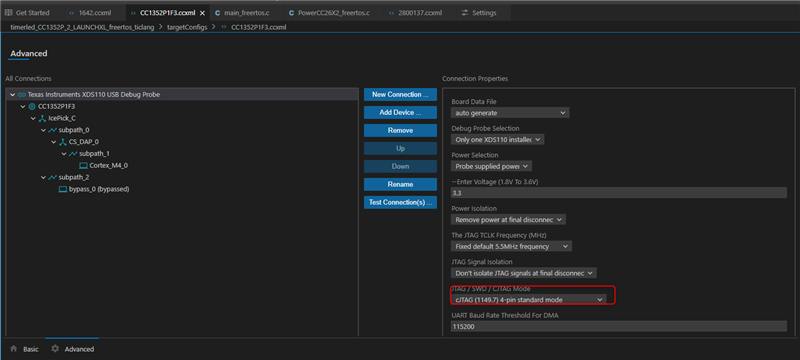Click the C file icon on main_freertos.c
This screenshot has height=360, width=800.
click(x=217, y=13)
